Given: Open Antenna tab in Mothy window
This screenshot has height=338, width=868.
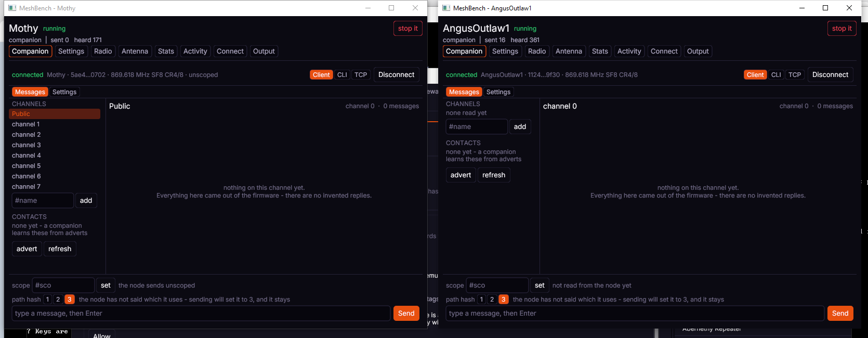Looking at the screenshot, I should tap(135, 51).
